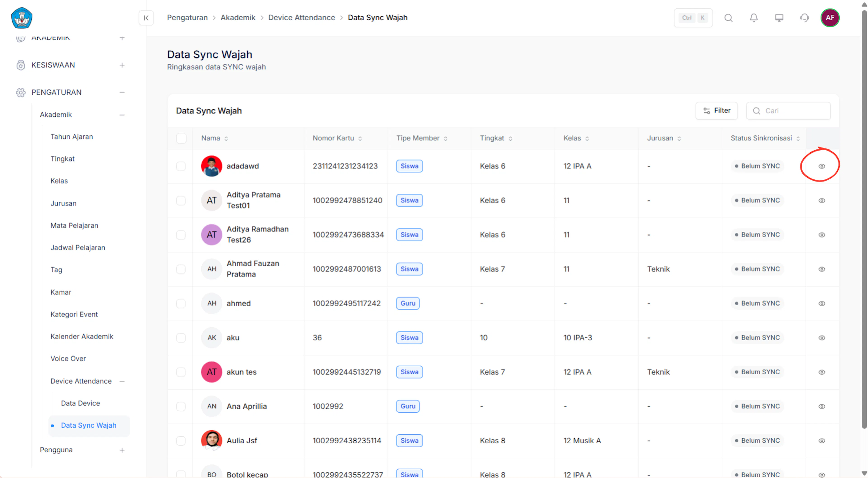Sort table by Jurusan column
868x478 pixels.
point(679,139)
